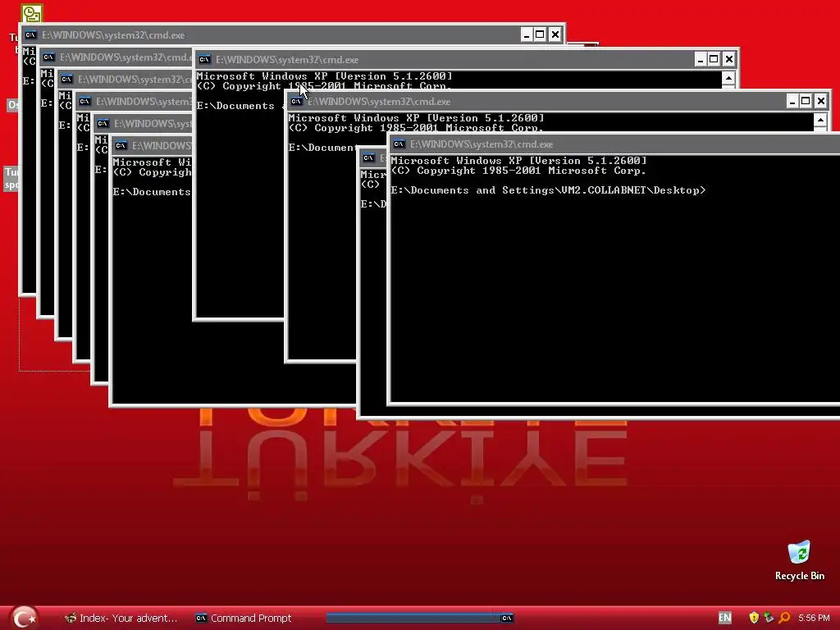The width and height of the screenshot is (840, 630).
Task: Open the EN language indicator
Action: pos(725,618)
